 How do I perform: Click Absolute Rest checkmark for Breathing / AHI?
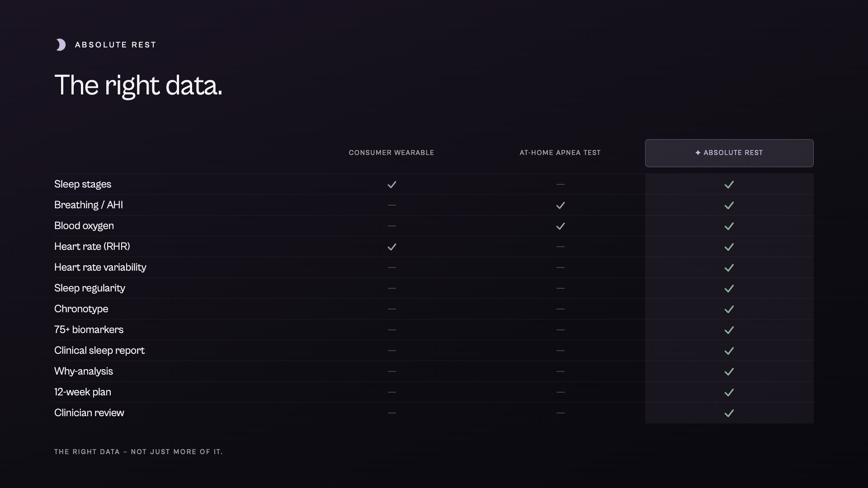(729, 205)
